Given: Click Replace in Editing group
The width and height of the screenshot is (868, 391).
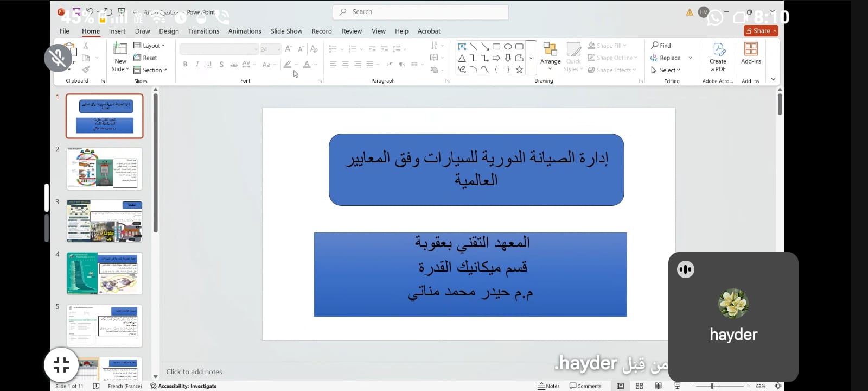Looking at the screenshot, I should coord(666,58).
